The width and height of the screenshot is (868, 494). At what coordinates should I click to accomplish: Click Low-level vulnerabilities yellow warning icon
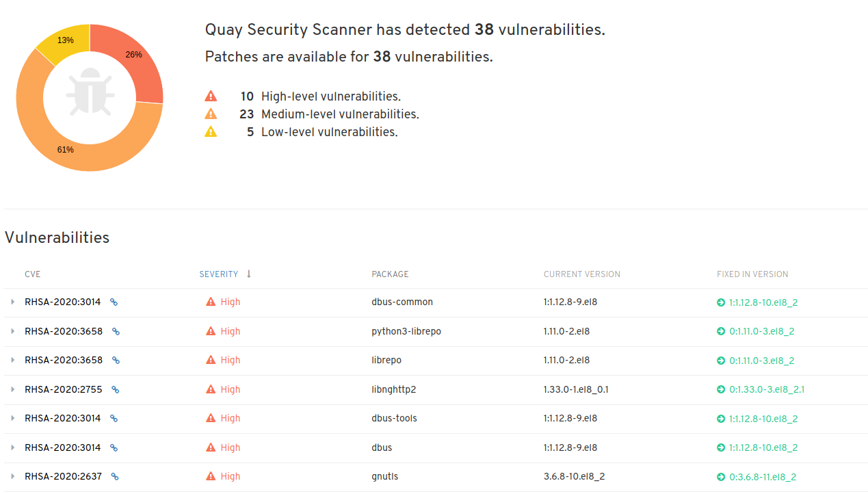click(211, 132)
